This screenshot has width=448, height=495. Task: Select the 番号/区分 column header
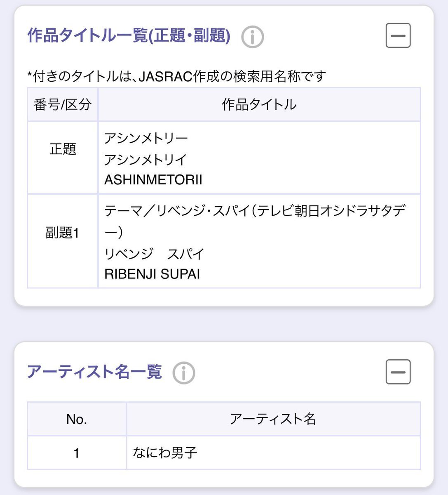pos(63,104)
